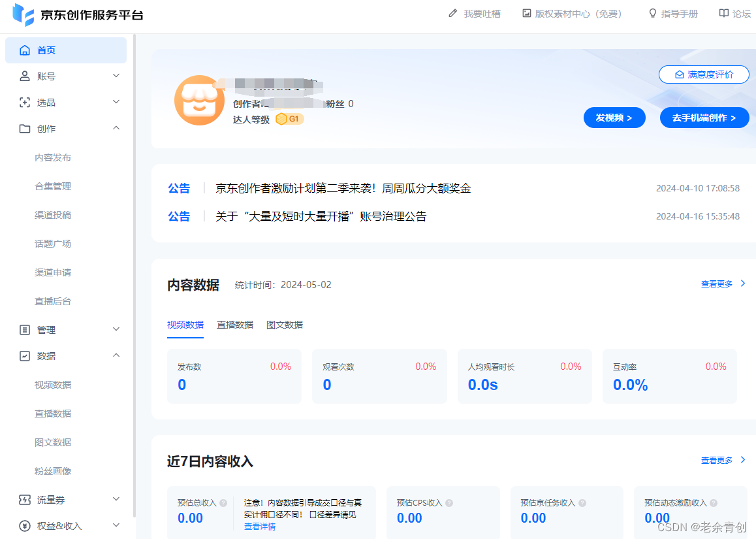Click the 观看次数 data card
Viewport: 756px width, 539px height.
click(379, 376)
